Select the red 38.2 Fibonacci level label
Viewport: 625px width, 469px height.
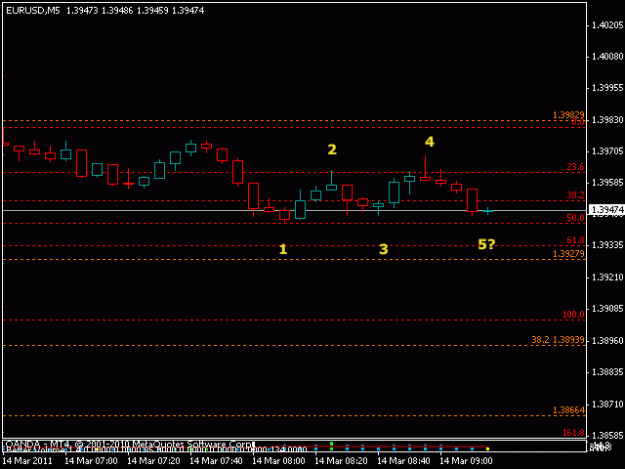tap(576, 195)
